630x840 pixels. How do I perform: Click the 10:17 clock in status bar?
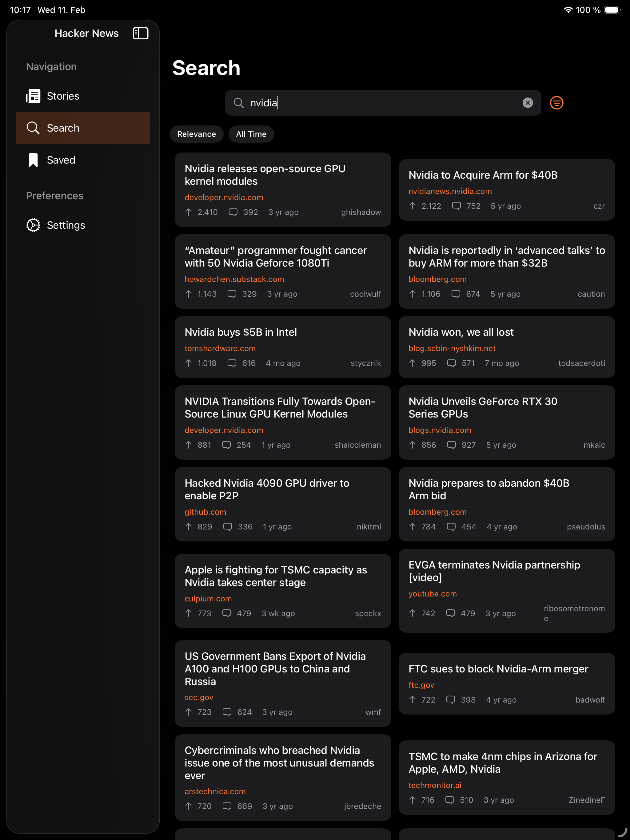point(21,10)
